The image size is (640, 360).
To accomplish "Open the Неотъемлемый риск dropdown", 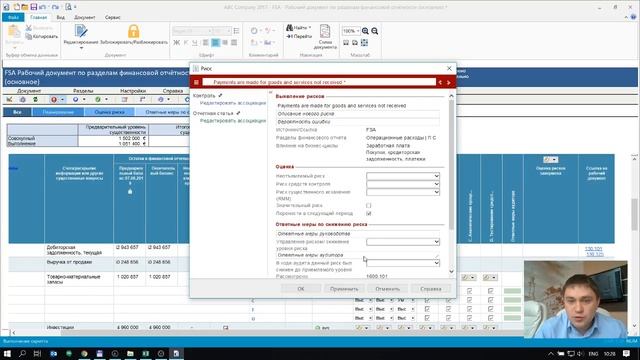I will pyautogui.click(x=403, y=176).
